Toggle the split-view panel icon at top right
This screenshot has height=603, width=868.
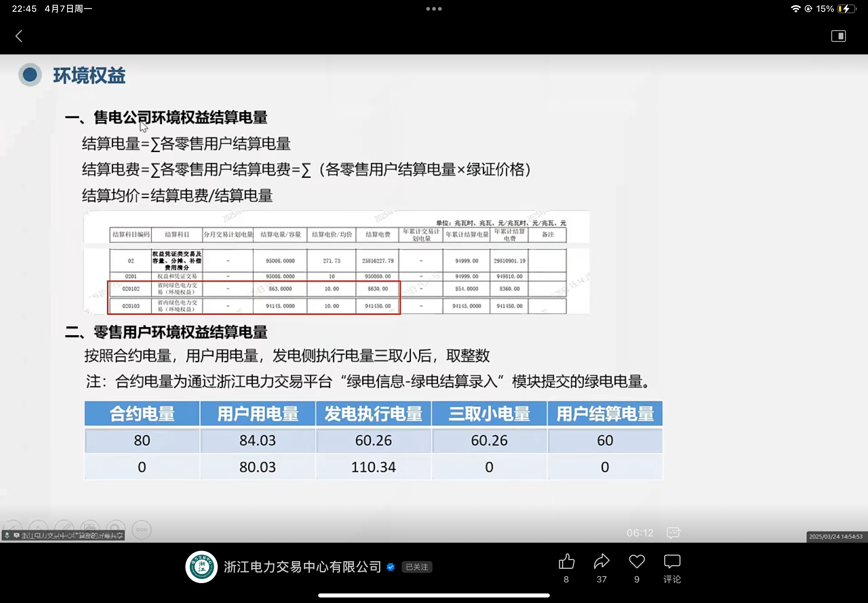pos(838,36)
